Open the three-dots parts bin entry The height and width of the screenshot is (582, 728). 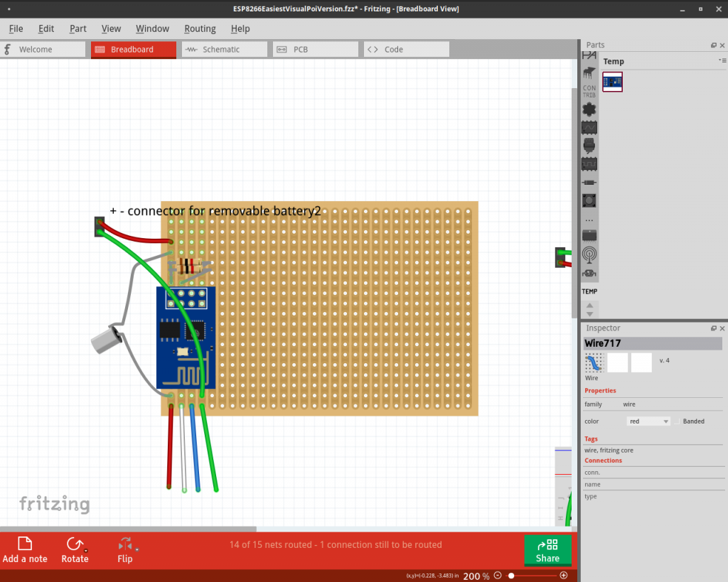(589, 220)
